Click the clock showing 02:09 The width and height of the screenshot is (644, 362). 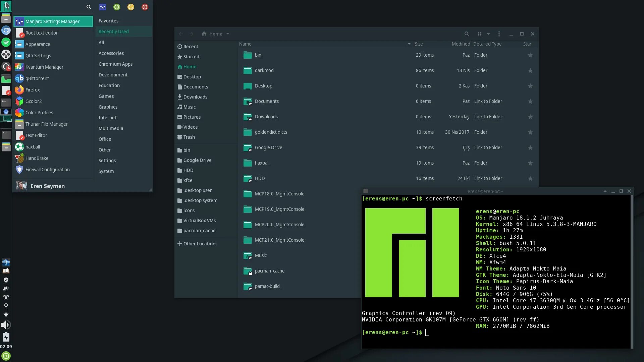tap(6, 347)
